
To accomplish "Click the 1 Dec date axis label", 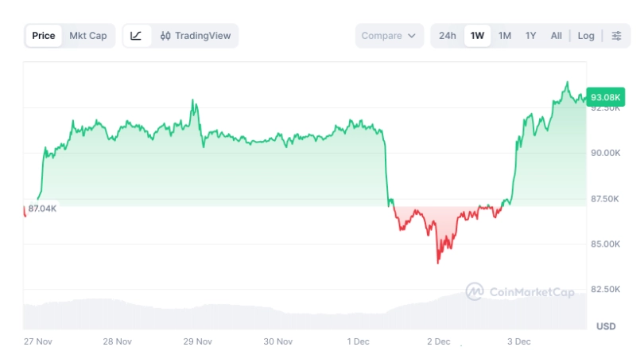I will [357, 341].
